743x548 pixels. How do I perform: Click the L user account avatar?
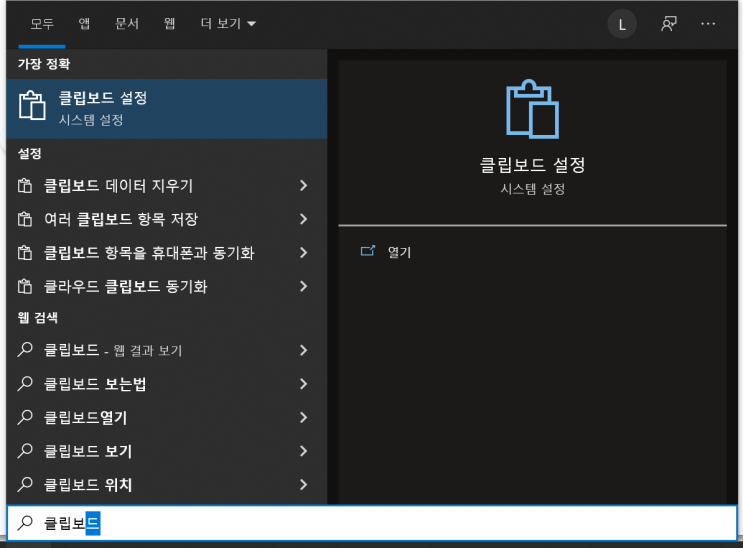[622, 24]
